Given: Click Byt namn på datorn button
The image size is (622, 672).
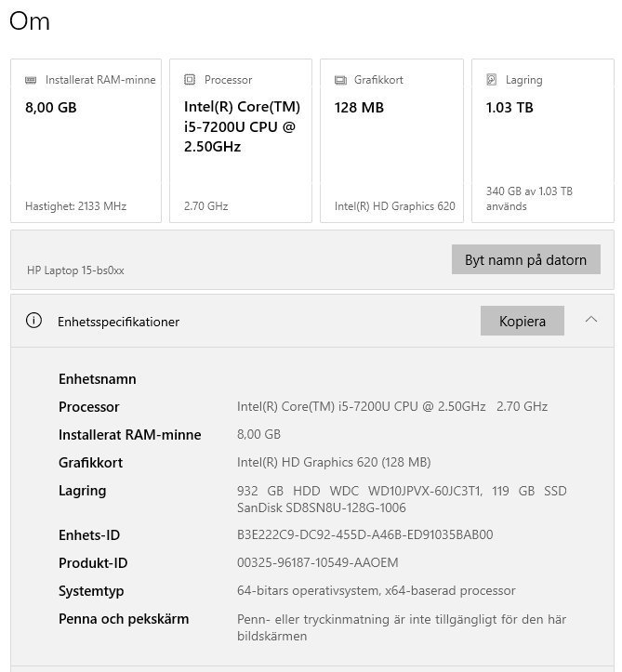Looking at the screenshot, I should coord(525,259).
